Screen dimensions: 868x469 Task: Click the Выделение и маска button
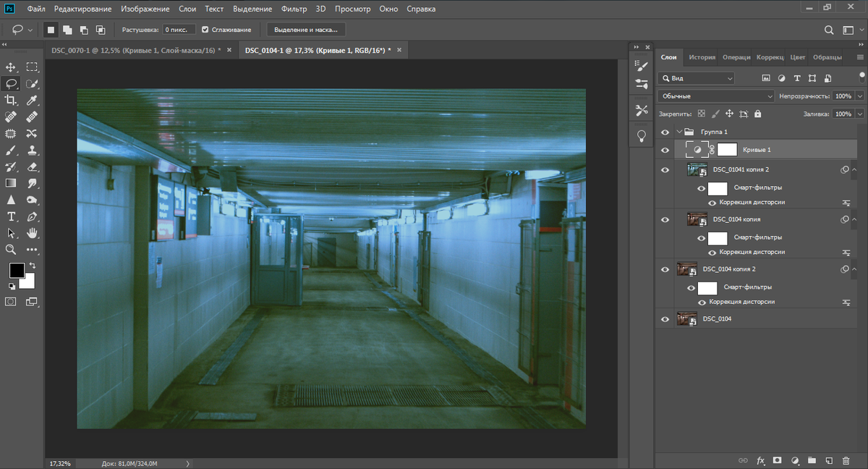[306, 30]
